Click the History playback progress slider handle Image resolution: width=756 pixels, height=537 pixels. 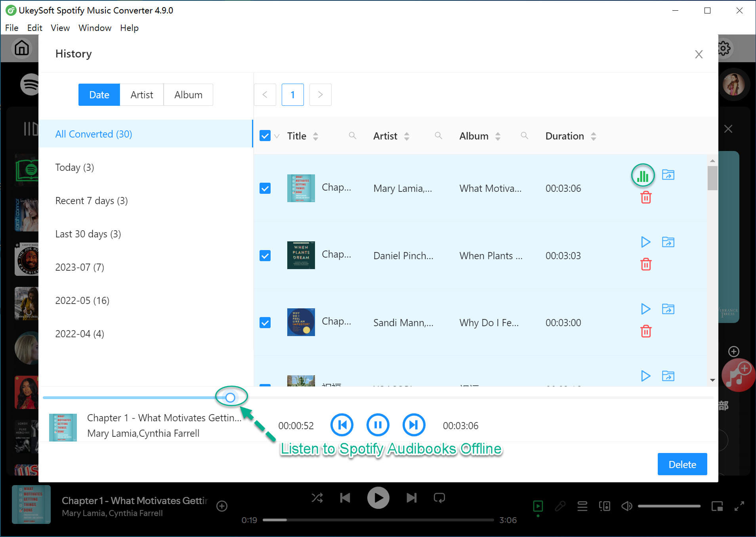pos(230,397)
